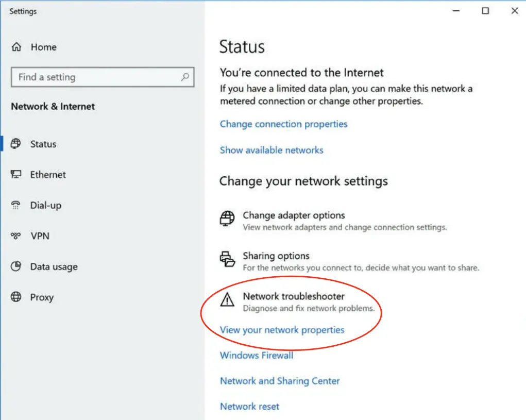
Task: Click the Ethernet monitor icon
Action: click(16, 175)
